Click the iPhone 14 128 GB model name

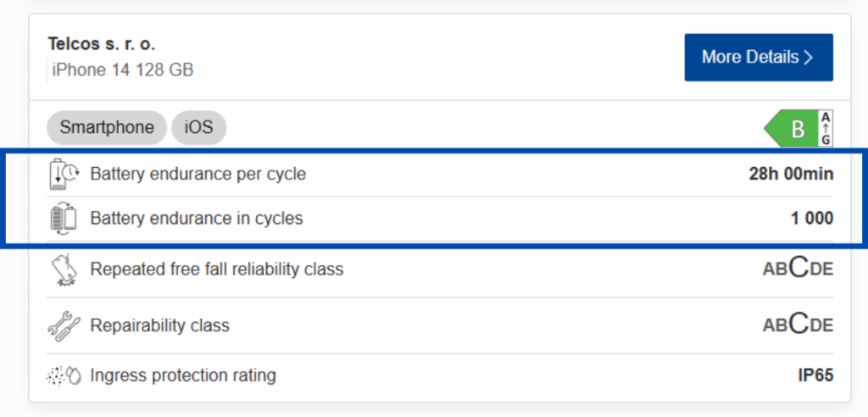123,69
